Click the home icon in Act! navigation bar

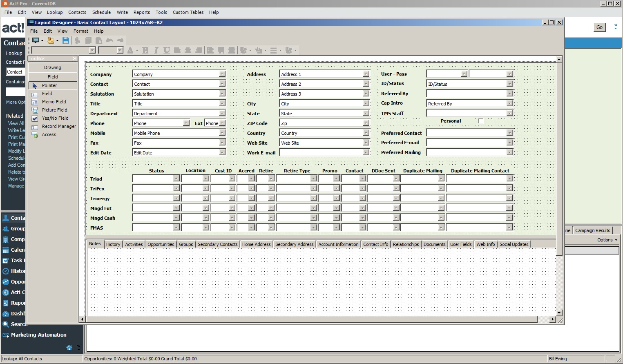point(69,348)
